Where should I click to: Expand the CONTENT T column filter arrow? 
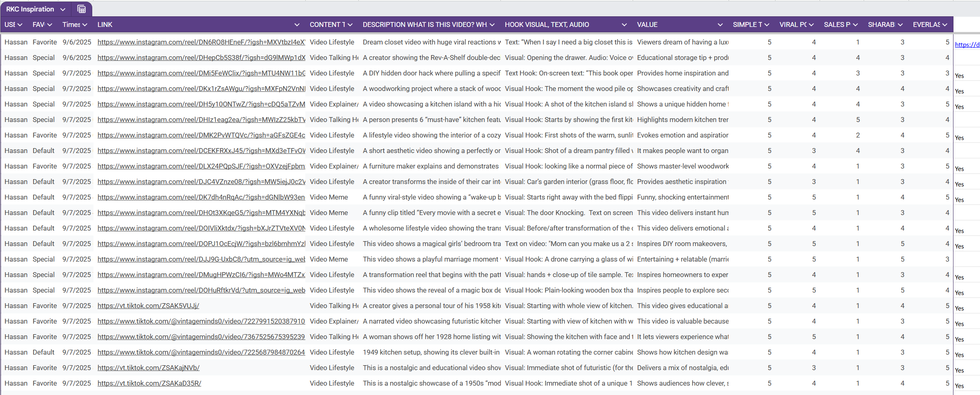(x=350, y=25)
